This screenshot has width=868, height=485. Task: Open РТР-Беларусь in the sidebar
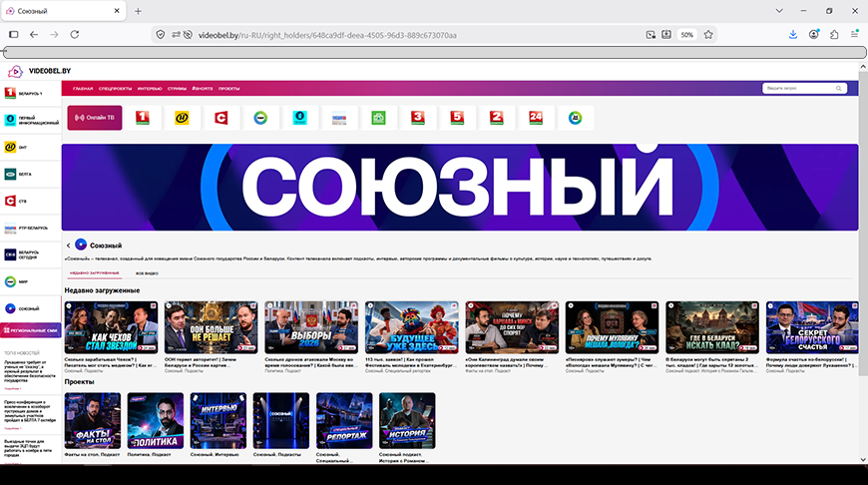tap(31, 228)
